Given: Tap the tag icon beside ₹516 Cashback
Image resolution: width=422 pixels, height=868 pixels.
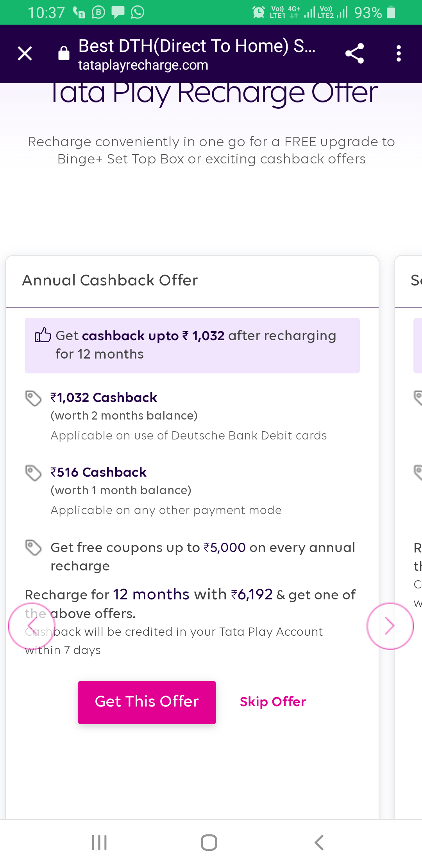Looking at the screenshot, I should [33, 473].
